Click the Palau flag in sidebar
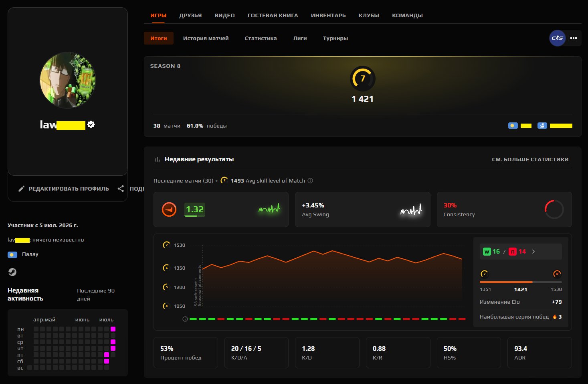 tap(12, 254)
